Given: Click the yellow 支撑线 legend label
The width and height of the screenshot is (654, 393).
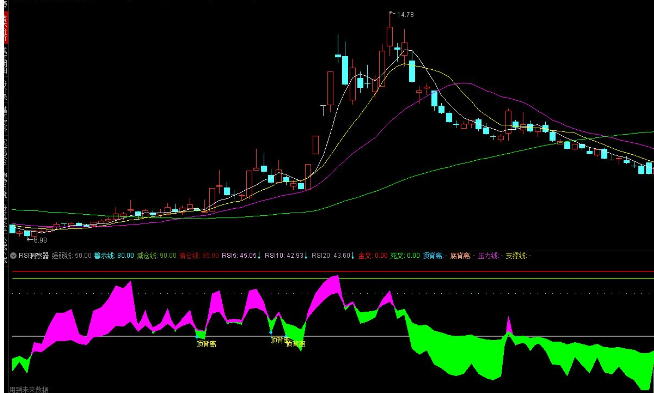Looking at the screenshot, I should tap(516, 256).
